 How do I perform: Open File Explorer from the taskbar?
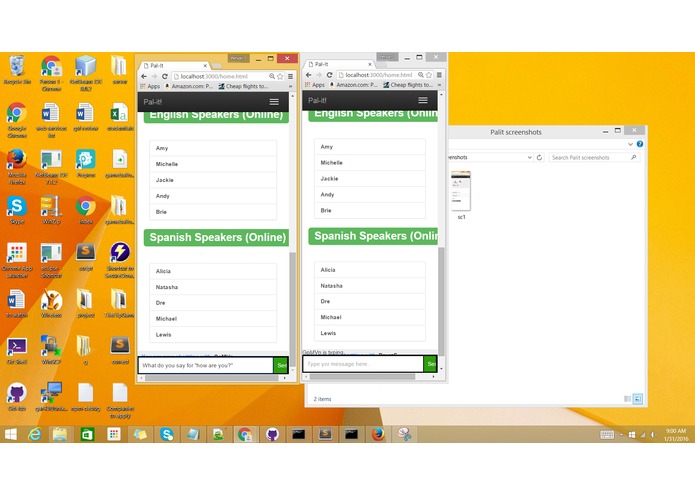pos(60,434)
